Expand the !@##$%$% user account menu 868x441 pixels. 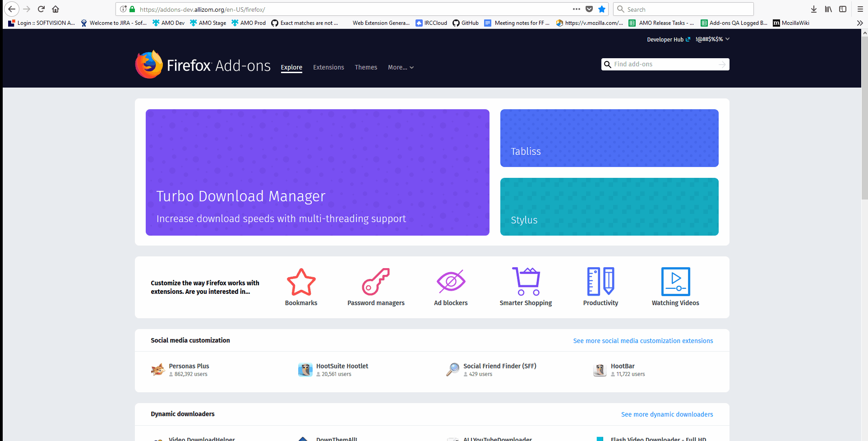(x=713, y=39)
